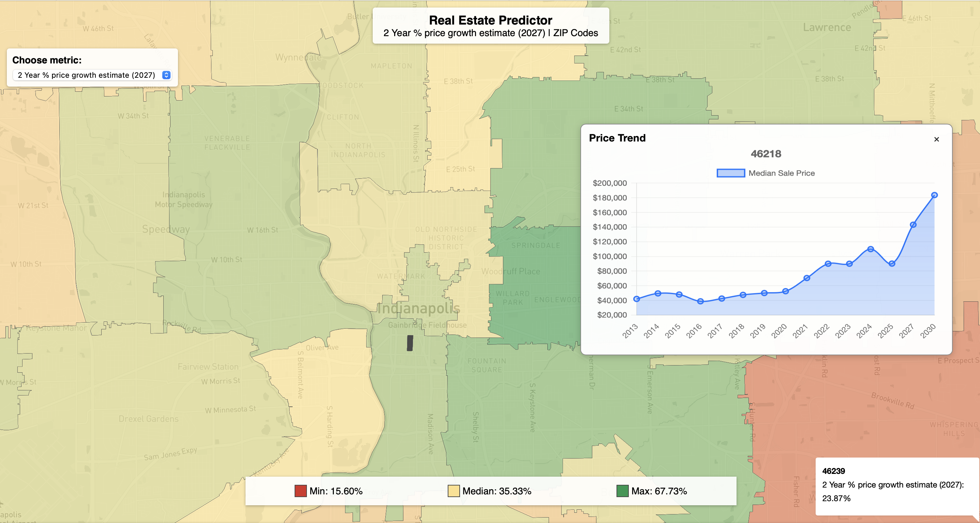
Task: Select the 2014 data point on chart
Action: point(658,293)
